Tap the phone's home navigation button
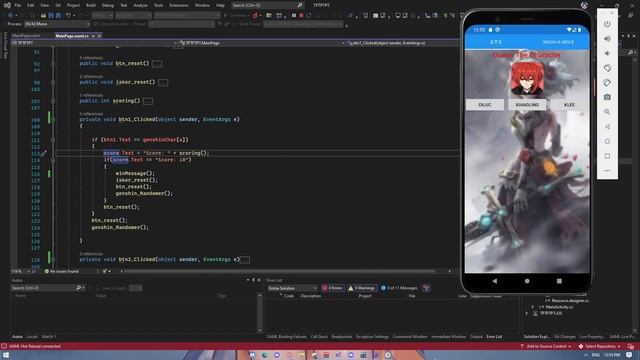This screenshot has width=640, height=360. tap(527, 281)
